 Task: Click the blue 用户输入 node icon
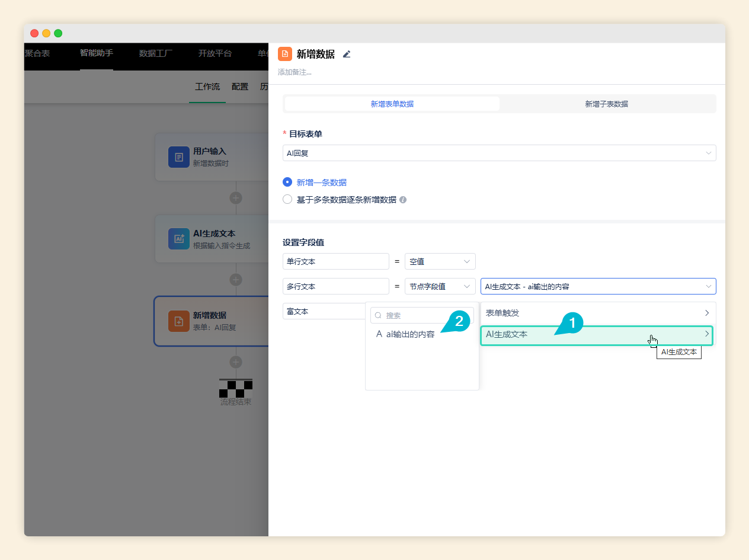click(x=178, y=157)
